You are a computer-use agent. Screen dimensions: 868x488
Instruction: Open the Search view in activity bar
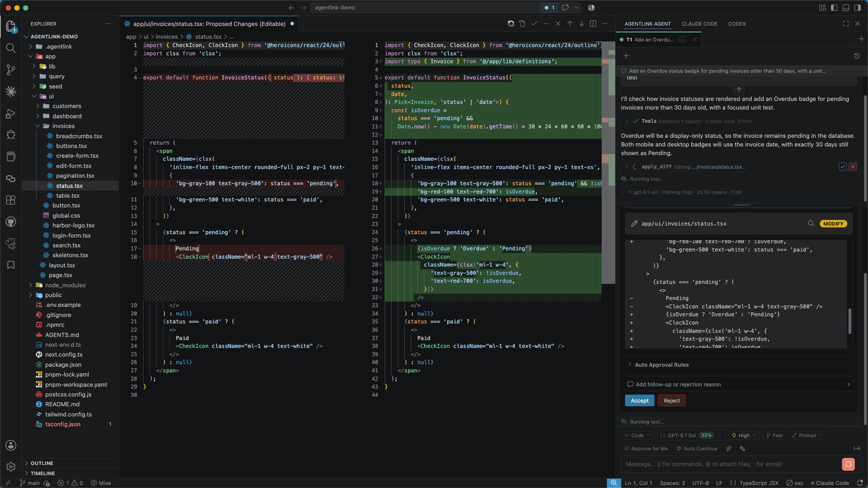[x=11, y=48]
